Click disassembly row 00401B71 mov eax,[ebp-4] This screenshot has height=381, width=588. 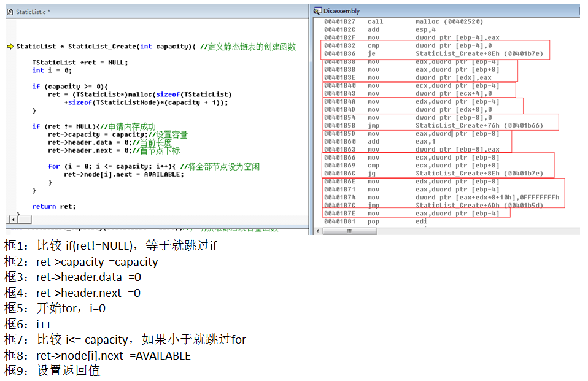pos(412,190)
